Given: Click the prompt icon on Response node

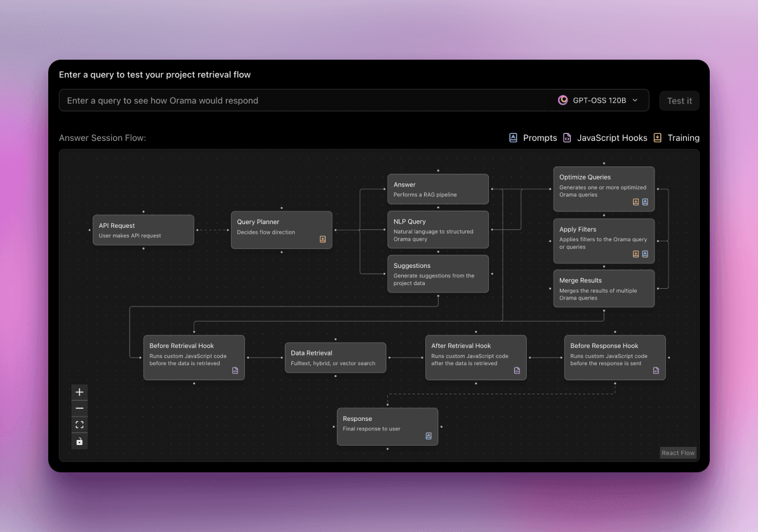Looking at the screenshot, I should [x=429, y=436].
